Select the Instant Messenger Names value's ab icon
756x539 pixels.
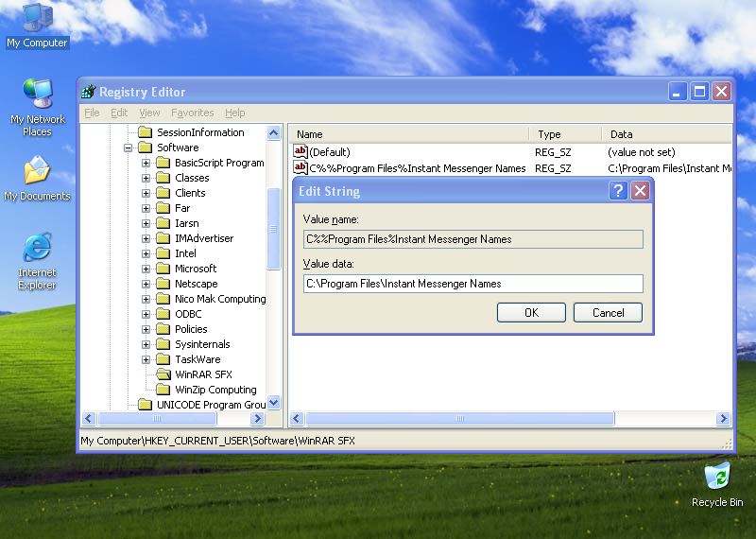300,168
